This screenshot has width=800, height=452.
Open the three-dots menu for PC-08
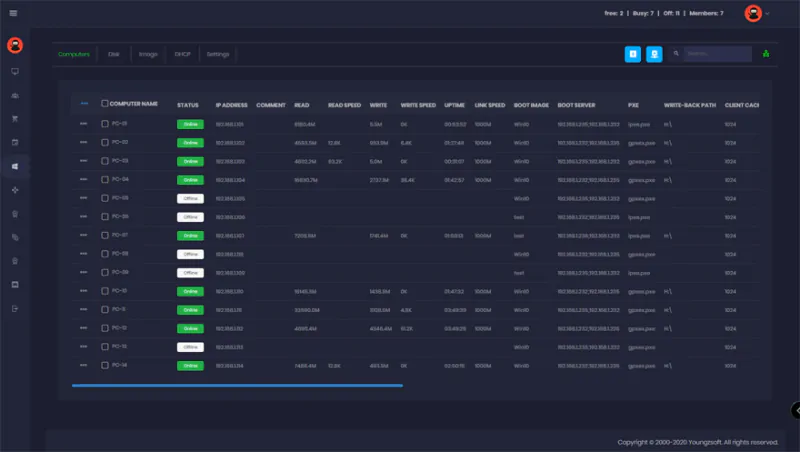tap(84, 254)
